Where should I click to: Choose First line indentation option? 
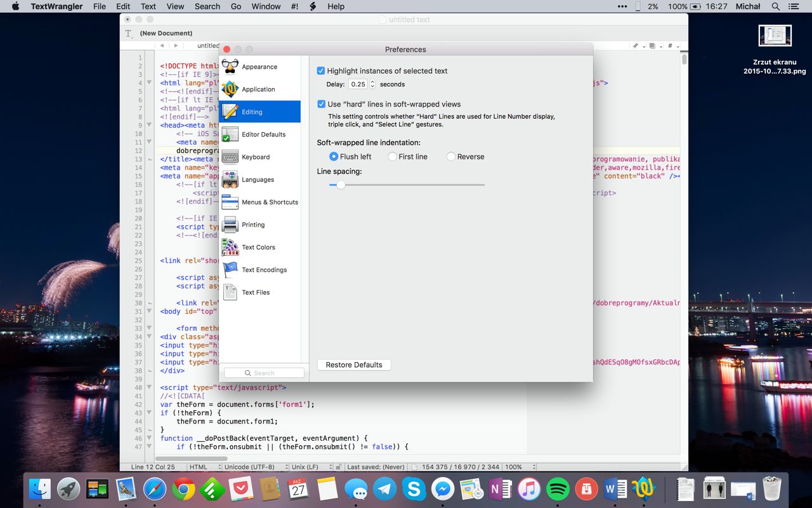pos(393,157)
